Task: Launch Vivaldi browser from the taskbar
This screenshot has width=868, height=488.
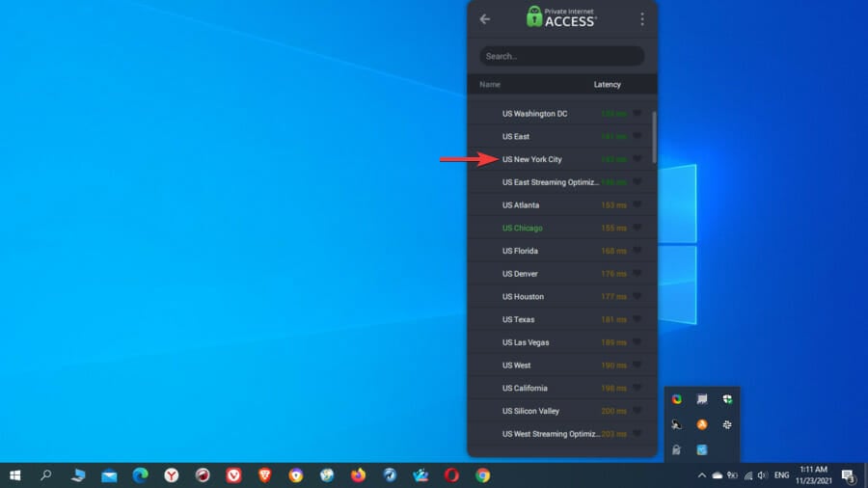Action: 233,475
